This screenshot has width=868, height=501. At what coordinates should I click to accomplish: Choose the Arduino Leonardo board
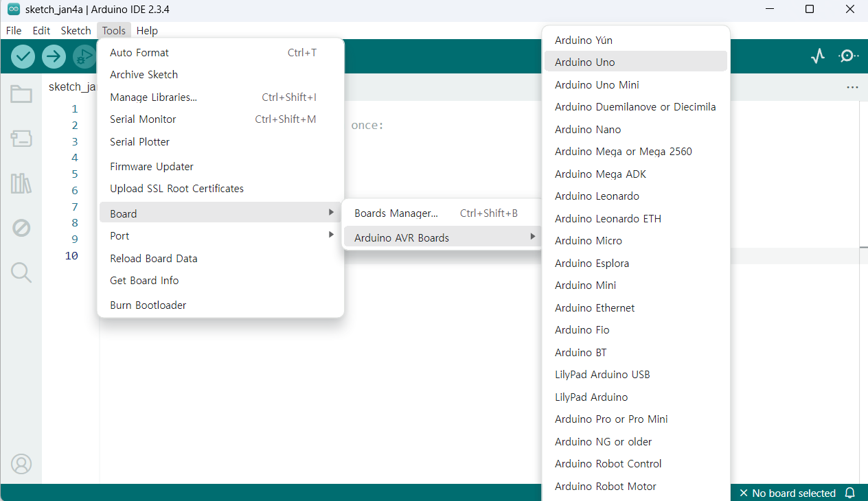point(636,196)
